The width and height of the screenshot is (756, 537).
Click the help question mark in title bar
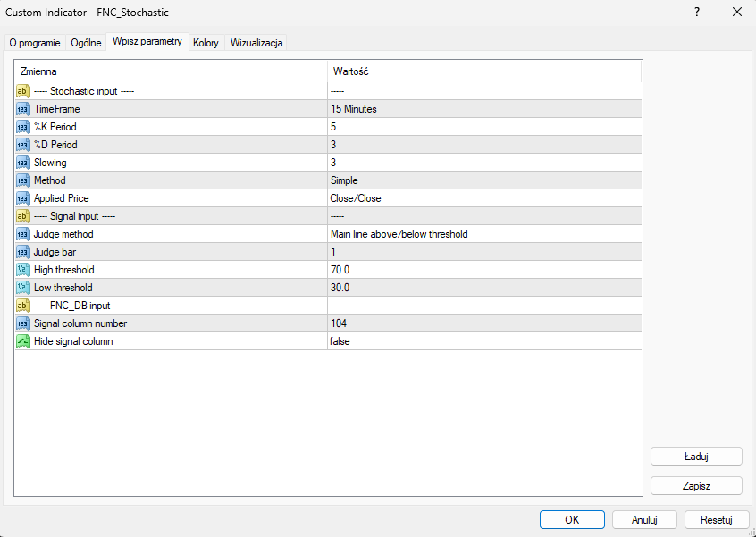tap(696, 12)
